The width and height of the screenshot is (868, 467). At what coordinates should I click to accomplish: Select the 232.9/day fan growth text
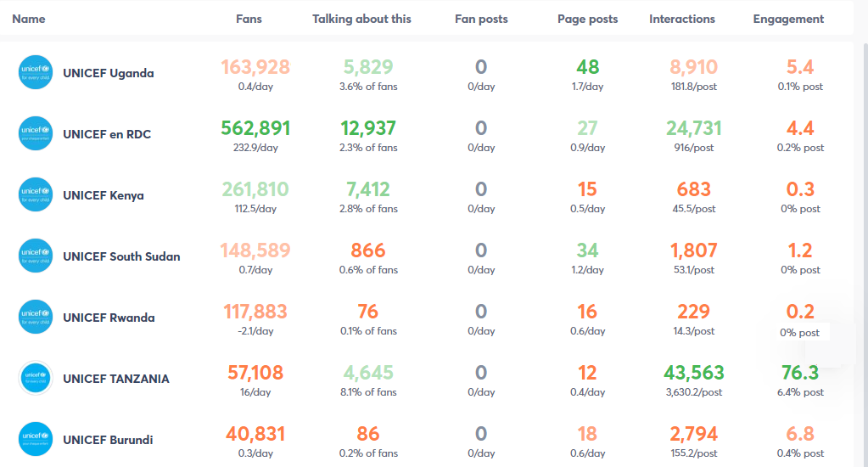pyautogui.click(x=255, y=148)
